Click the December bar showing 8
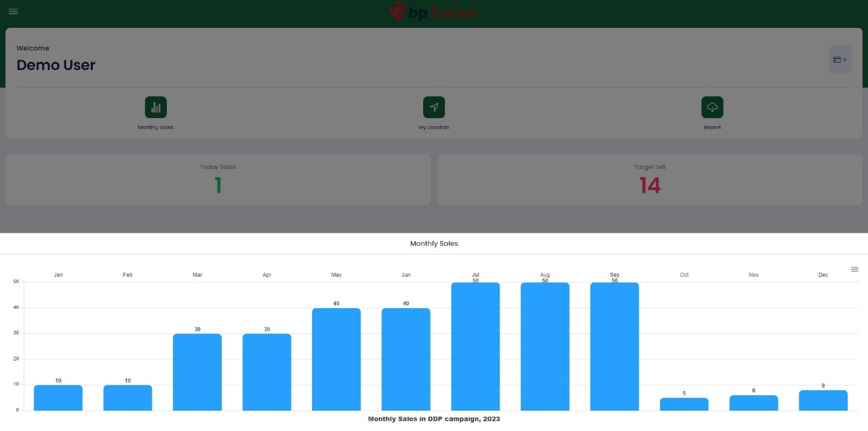The image size is (868, 431). (x=823, y=400)
